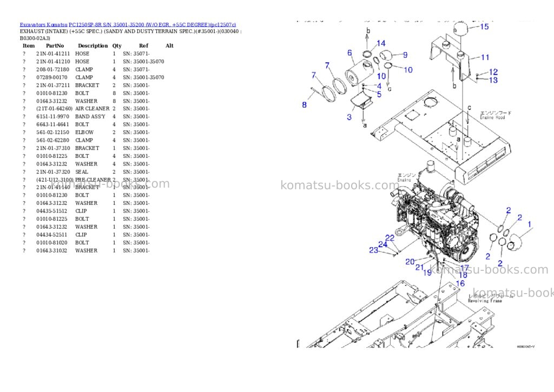Select part number 21N-01-37310
554x392 pixels.
pyautogui.click(x=53, y=148)
